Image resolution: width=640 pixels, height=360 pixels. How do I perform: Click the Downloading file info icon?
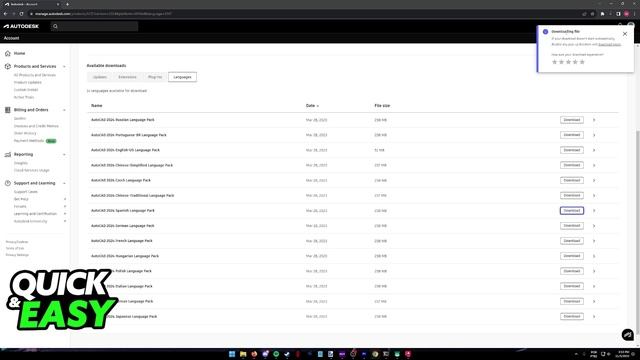[x=545, y=31]
